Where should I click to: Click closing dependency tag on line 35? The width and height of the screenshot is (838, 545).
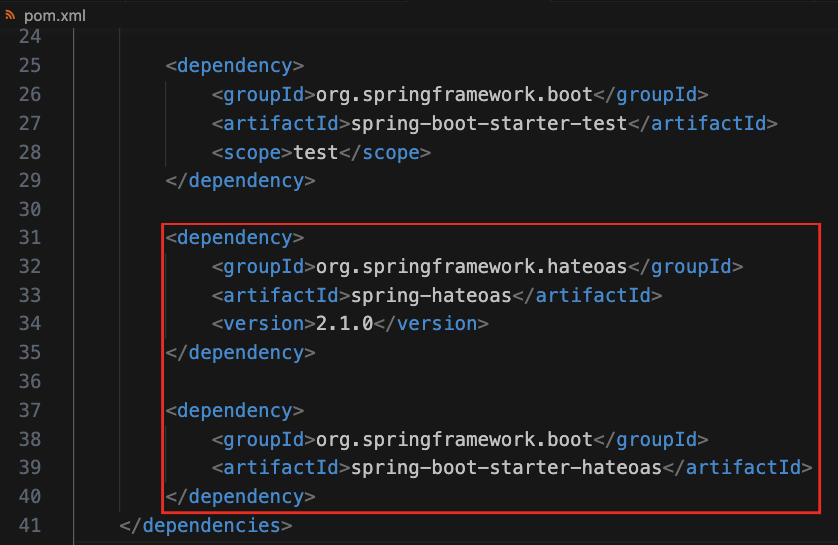(240, 353)
